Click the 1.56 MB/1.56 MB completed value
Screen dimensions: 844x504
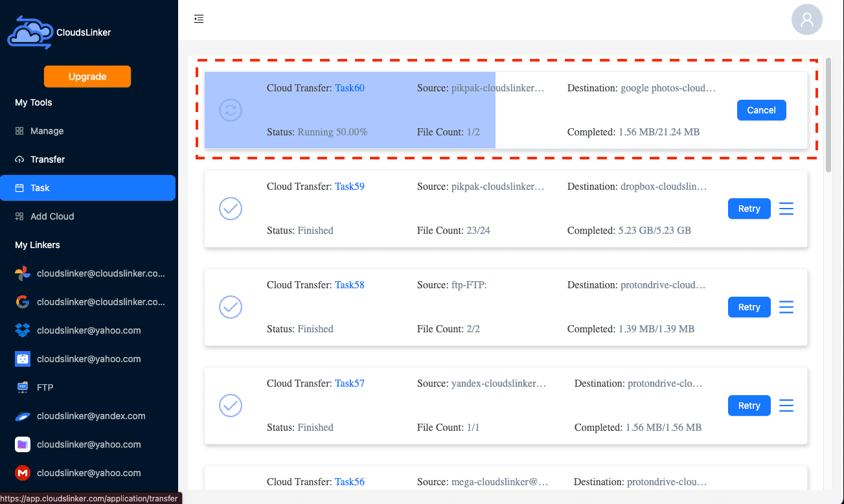663,428
